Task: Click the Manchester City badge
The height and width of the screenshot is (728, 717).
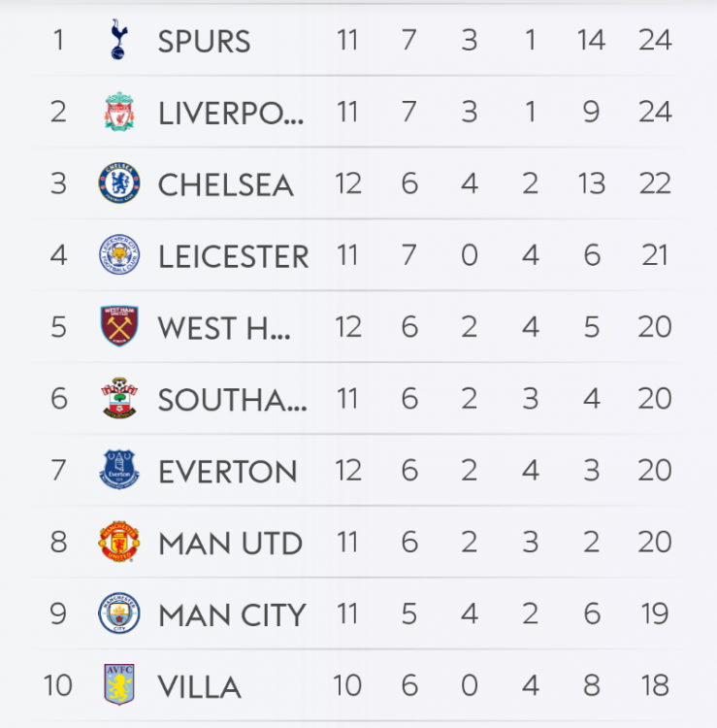Action: (x=119, y=614)
